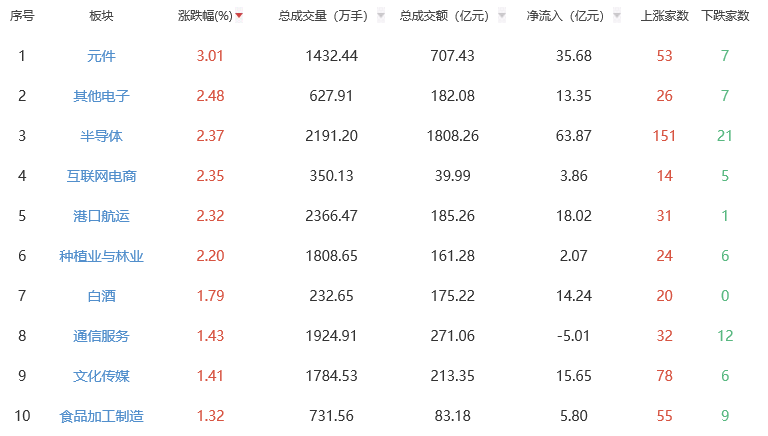Viewport: 768px width, 436px height.
Task: Open the 种植业与林业 sector link
Action: (101, 256)
